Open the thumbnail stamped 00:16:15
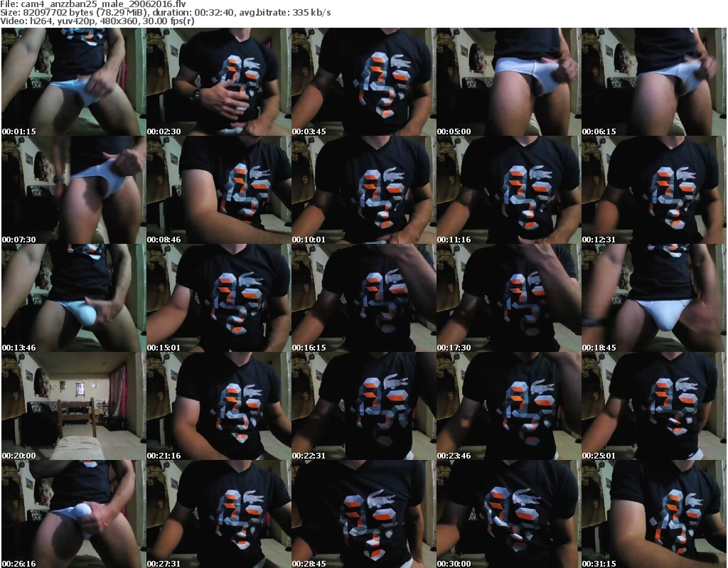The height and width of the screenshot is (568, 728). tap(363, 298)
